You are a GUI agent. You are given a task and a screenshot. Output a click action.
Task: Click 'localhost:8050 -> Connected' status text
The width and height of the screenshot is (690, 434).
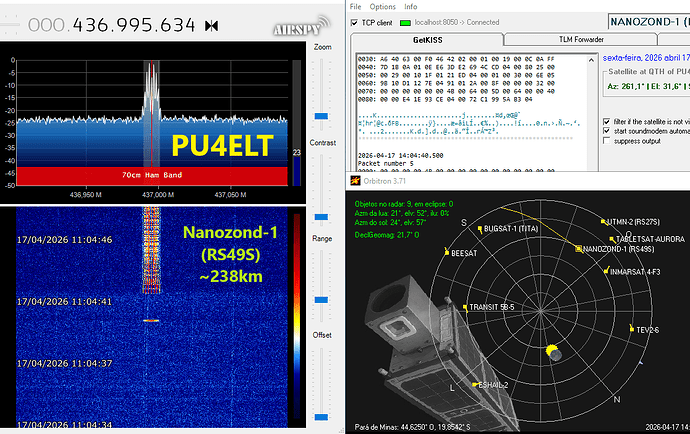click(x=457, y=22)
